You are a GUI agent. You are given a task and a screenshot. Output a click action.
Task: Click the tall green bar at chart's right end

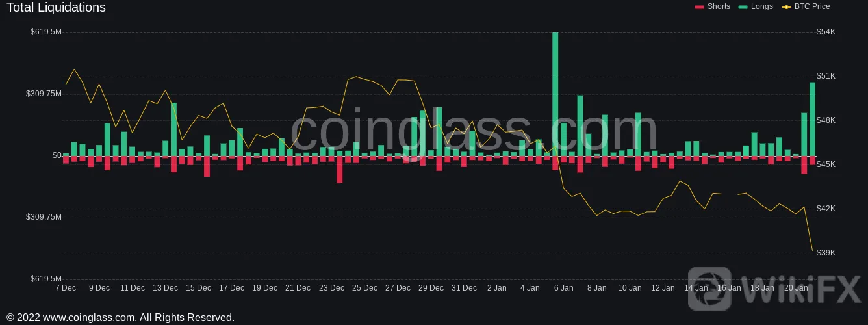click(812, 119)
